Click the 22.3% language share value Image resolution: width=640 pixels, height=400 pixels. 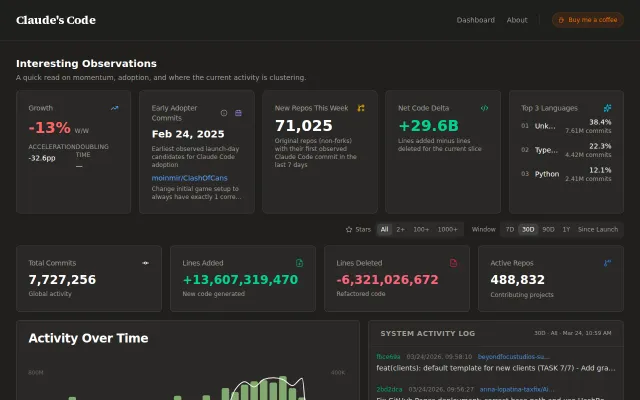tap(600, 146)
